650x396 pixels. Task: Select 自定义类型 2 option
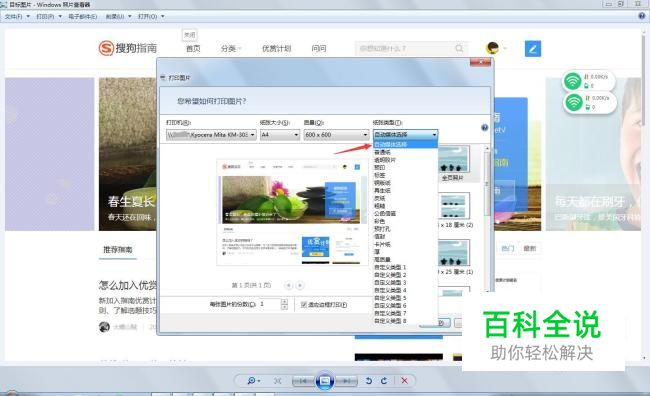pyautogui.click(x=405, y=275)
